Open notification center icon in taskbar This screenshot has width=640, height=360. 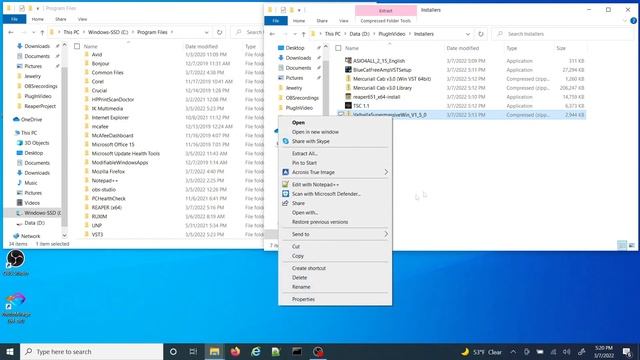pos(627,352)
